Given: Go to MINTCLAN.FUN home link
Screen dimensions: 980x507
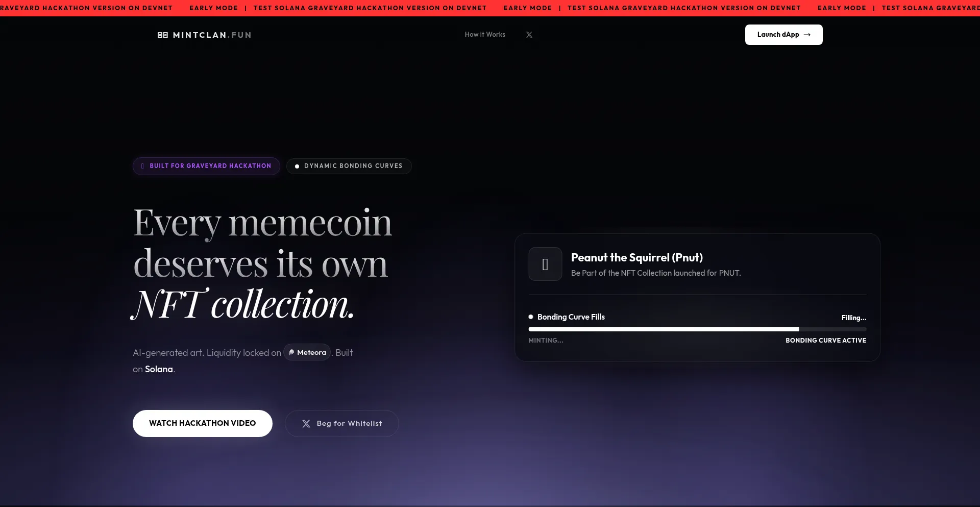Looking at the screenshot, I should [205, 35].
